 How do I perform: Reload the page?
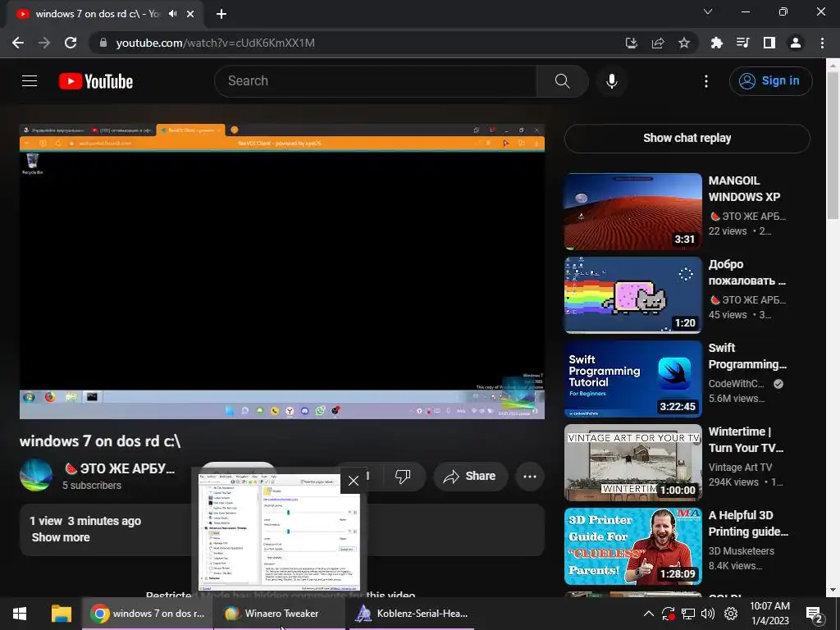tap(71, 43)
